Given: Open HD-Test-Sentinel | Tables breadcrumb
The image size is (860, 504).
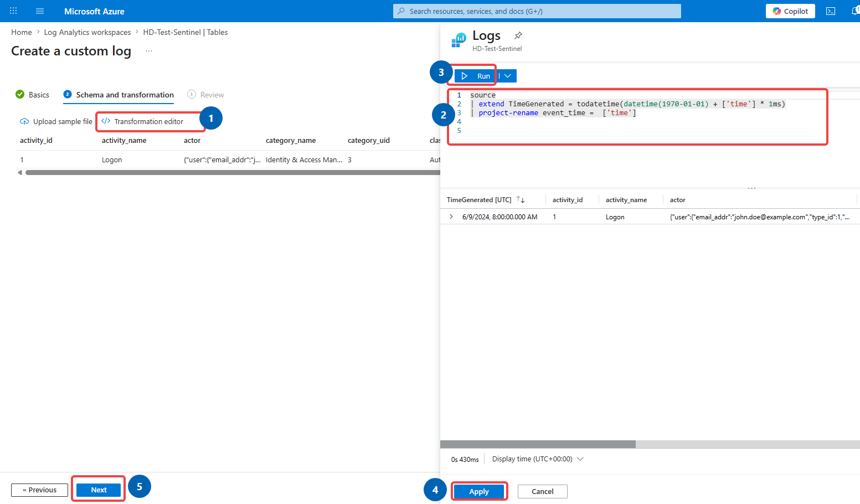Looking at the screenshot, I should click(186, 32).
